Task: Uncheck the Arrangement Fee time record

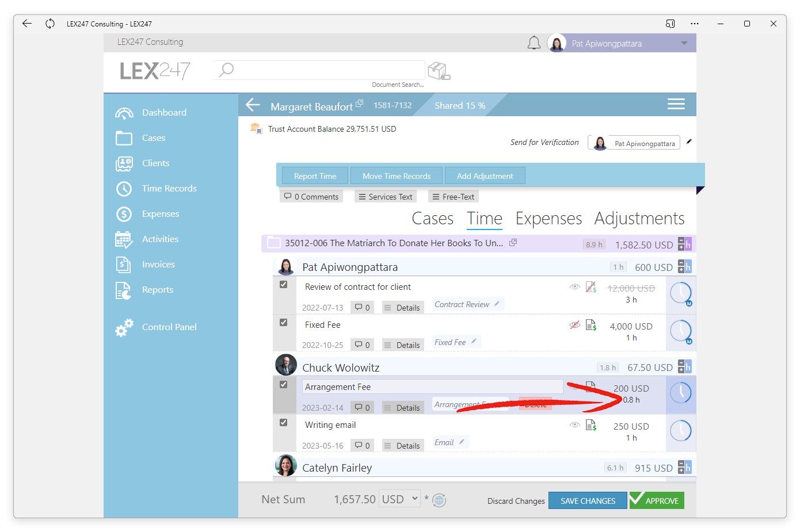Action: [283, 385]
